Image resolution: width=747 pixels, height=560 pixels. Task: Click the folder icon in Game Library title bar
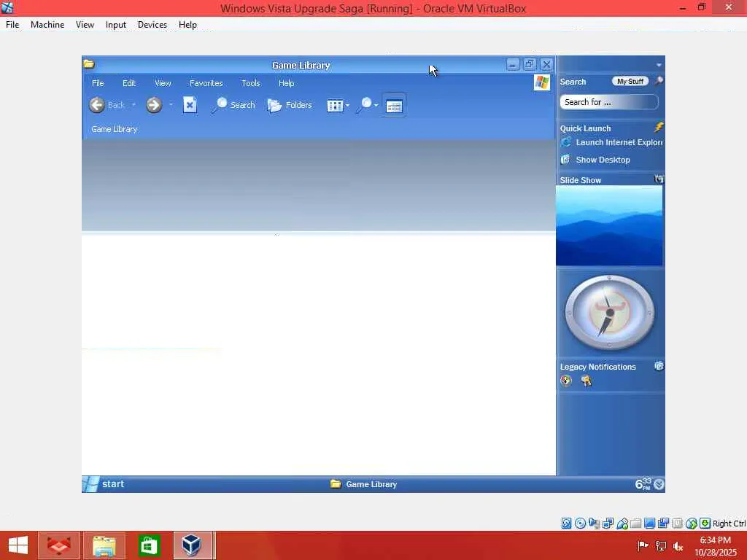tap(89, 64)
